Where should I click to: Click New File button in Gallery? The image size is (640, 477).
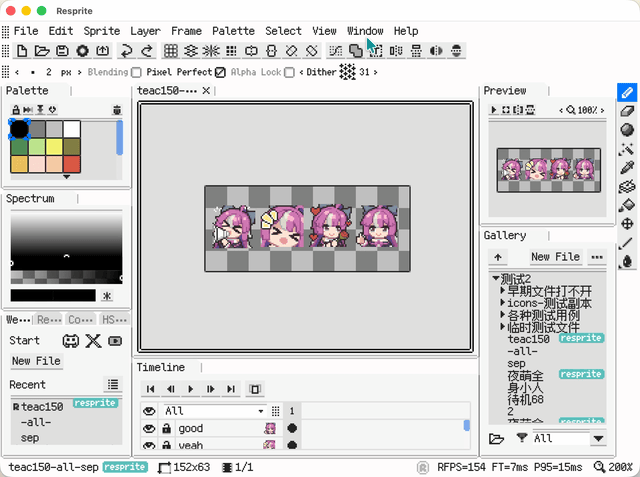[555, 257]
